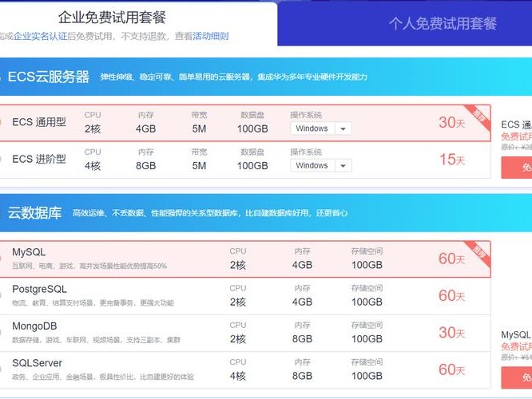This screenshot has width=532, height=399.
Task: Click 60天 duration in MySQL row
Action: click(x=451, y=259)
